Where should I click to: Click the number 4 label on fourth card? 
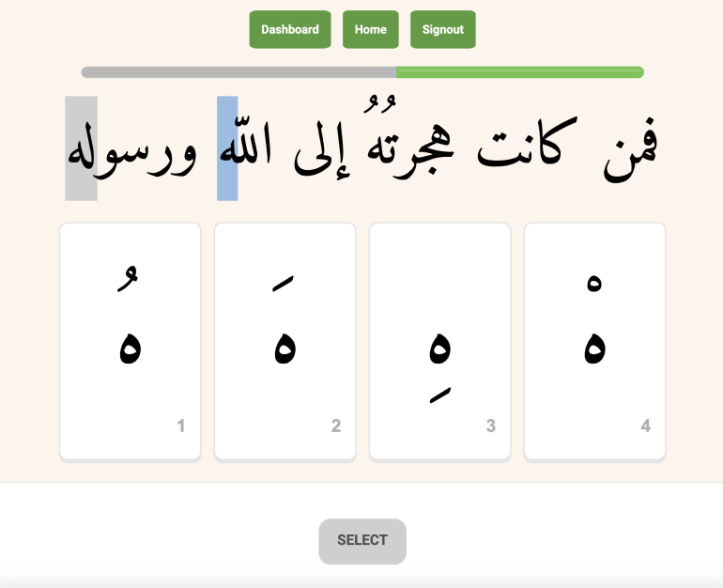[x=645, y=426]
